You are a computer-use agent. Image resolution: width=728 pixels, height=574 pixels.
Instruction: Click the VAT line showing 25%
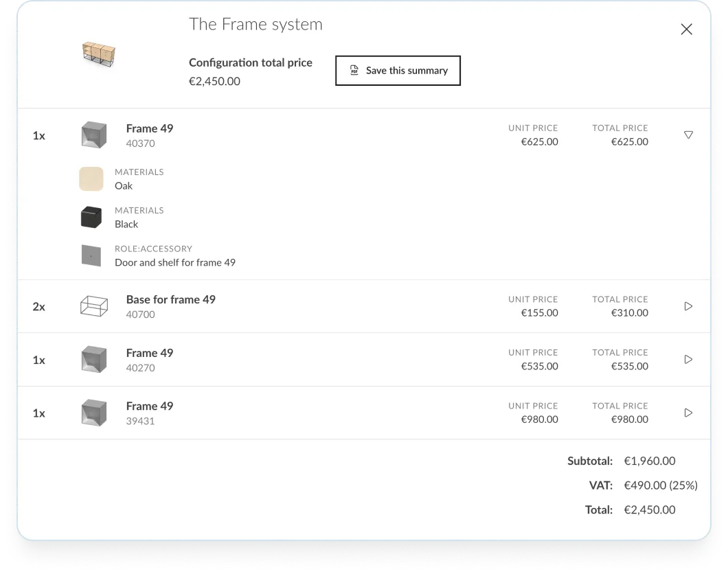tap(660, 485)
